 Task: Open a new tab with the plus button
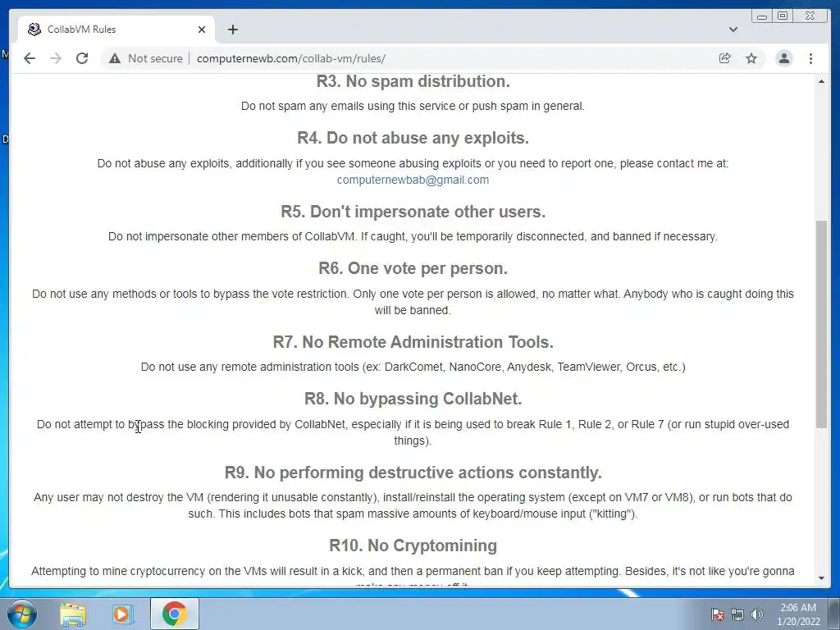tap(232, 30)
